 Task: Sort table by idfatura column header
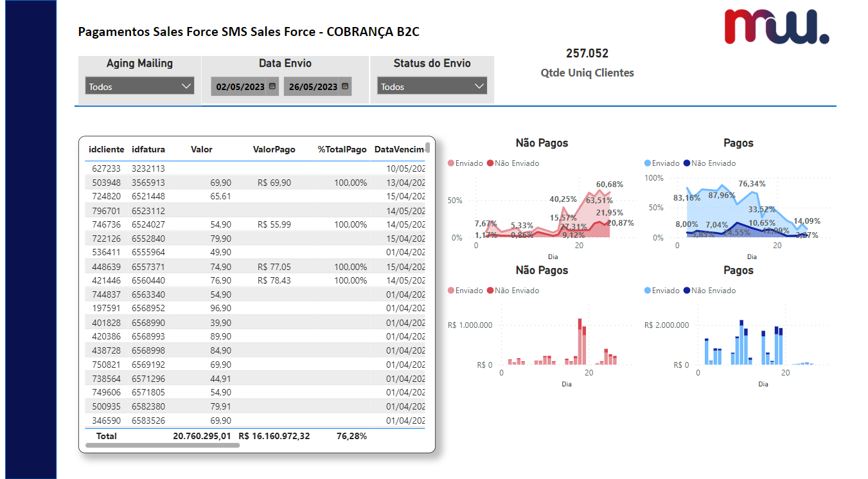click(x=148, y=149)
